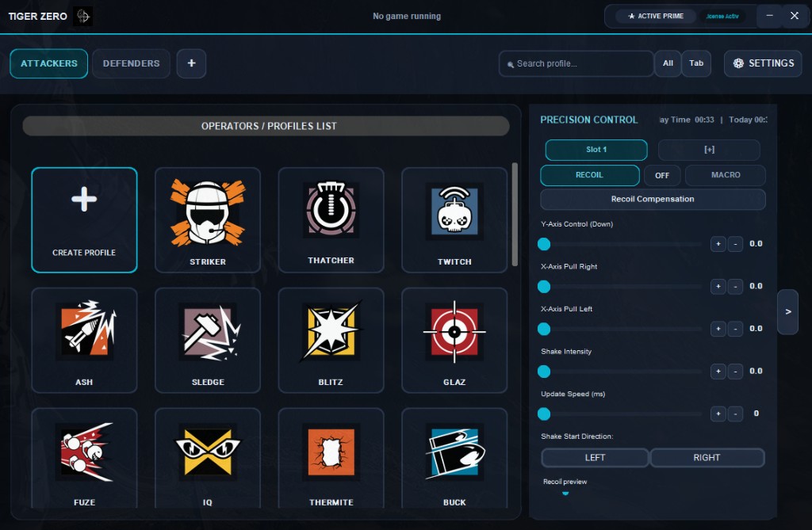
Task: Click the Shake Intensity slider handle
Action: [544, 372]
